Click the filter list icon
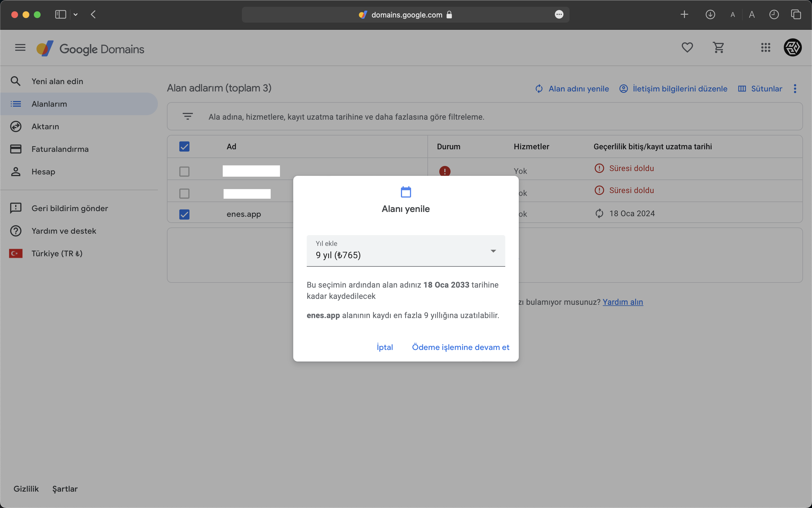The width and height of the screenshot is (812, 508). (187, 117)
